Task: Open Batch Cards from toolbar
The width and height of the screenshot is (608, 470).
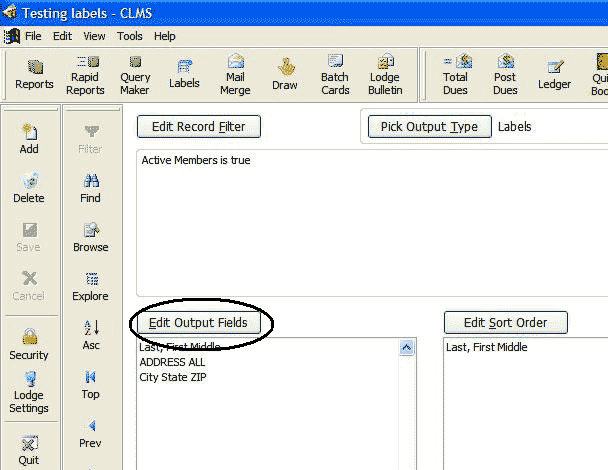Action: (x=335, y=75)
